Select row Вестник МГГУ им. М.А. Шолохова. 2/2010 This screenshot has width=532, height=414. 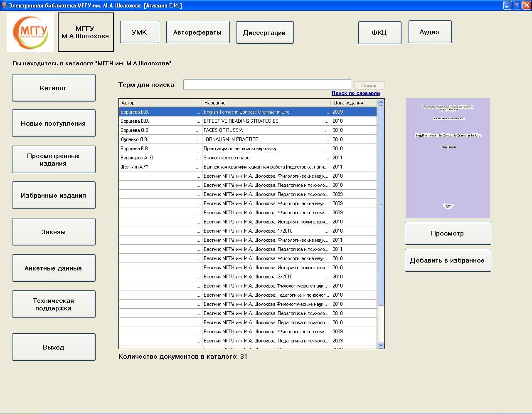(248, 277)
